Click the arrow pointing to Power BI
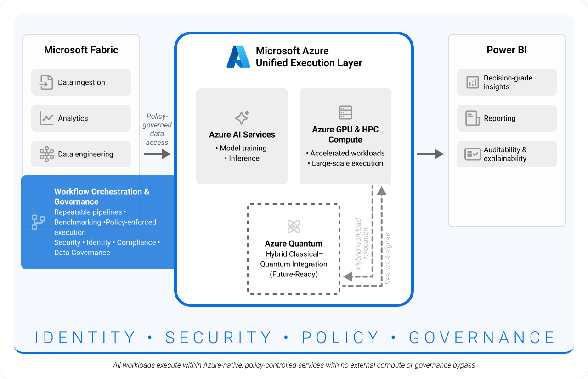This screenshot has height=379, width=588. click(430, 154)
